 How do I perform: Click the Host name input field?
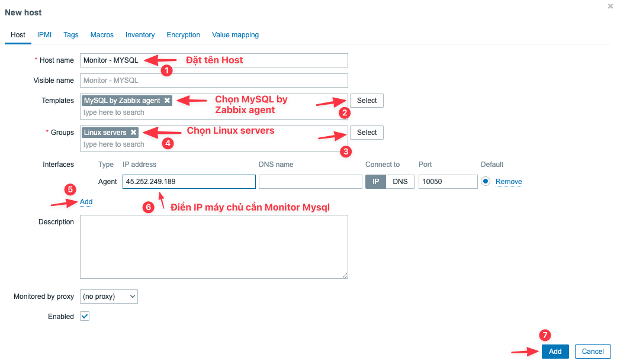(x=213, y=60)
